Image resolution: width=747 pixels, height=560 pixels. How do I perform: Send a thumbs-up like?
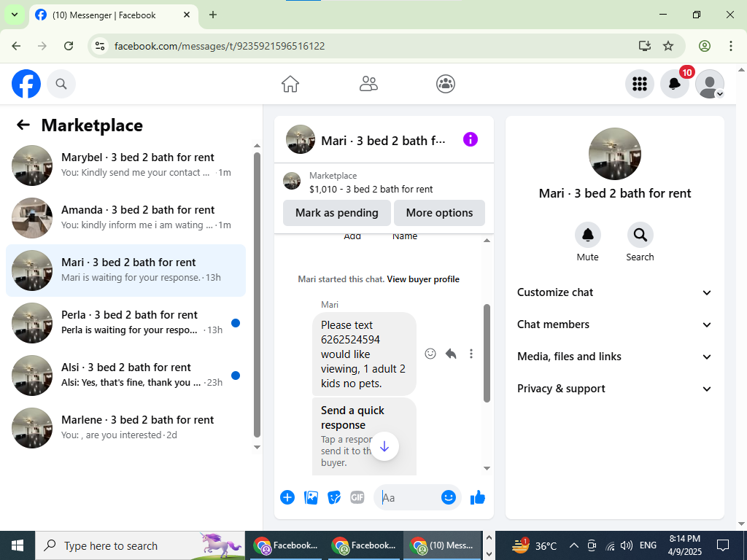[477, 497]
